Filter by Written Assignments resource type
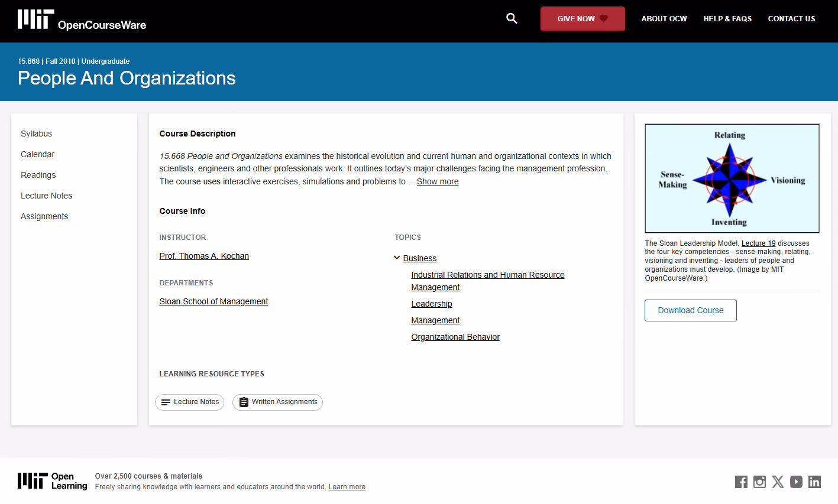The width and height of the screenshot is (838, 504). pos(277,402)
